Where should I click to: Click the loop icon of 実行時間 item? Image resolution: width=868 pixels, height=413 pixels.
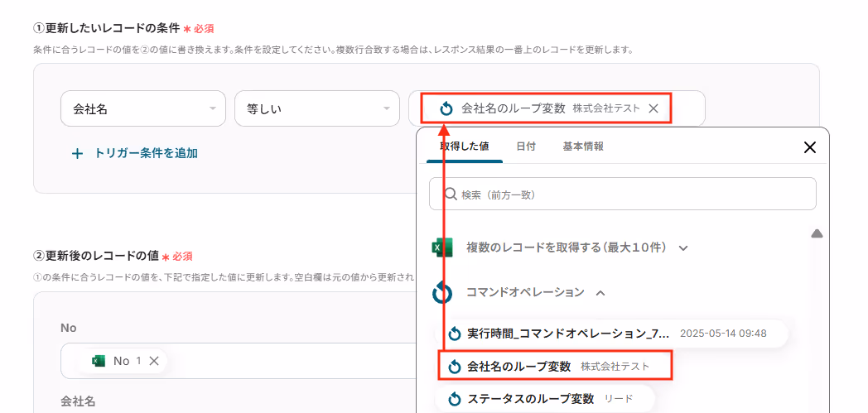click(x=454, y=334)
